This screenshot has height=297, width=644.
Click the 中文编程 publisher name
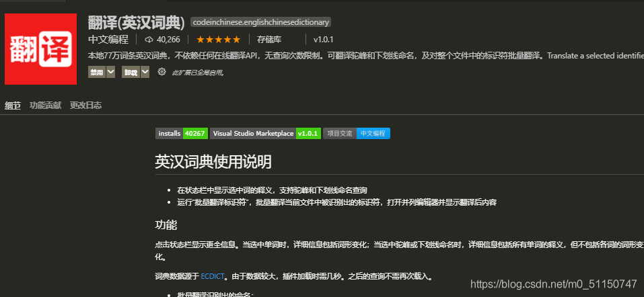108,40
